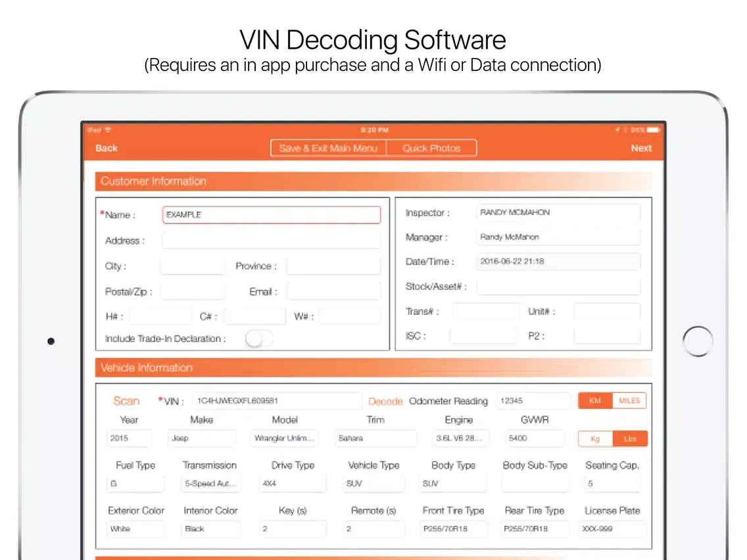Click the Vehicle Information section header
Viewport: 747px width, 560px height.
pyautogui.click(x=373, y=367)
